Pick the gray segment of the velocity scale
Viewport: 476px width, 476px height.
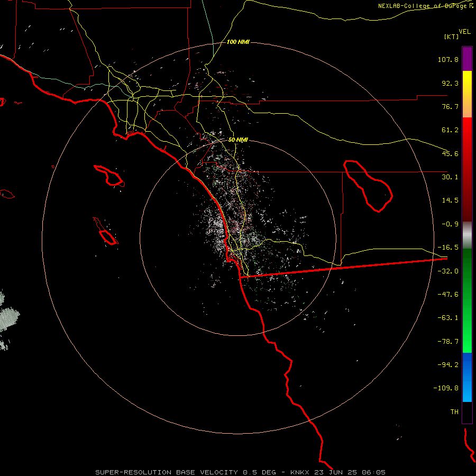[x=467, y=235]
